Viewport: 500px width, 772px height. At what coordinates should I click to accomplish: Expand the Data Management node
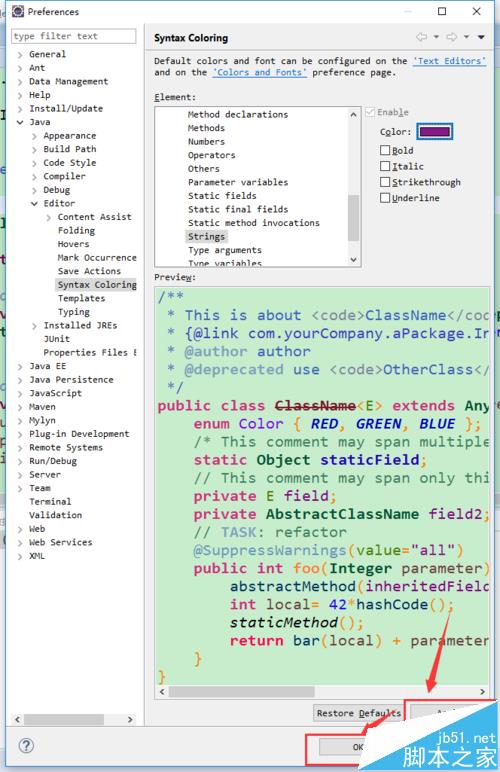pos(20,82)
